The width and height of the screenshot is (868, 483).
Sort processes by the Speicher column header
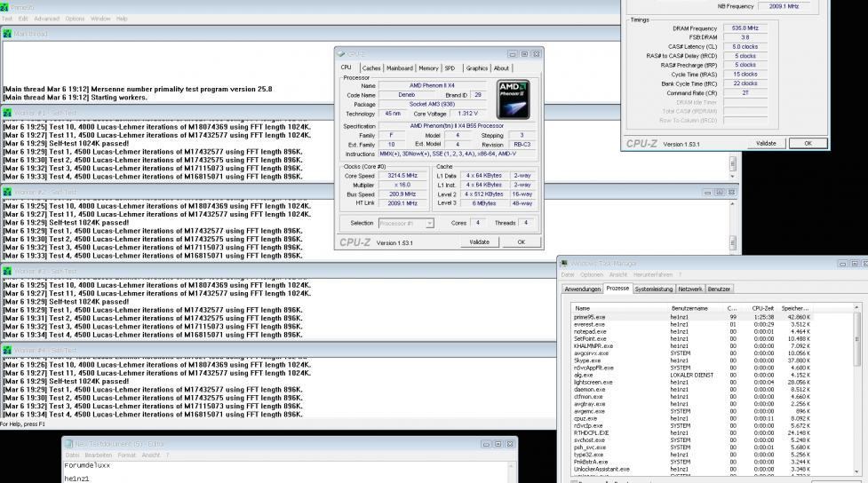794,308
